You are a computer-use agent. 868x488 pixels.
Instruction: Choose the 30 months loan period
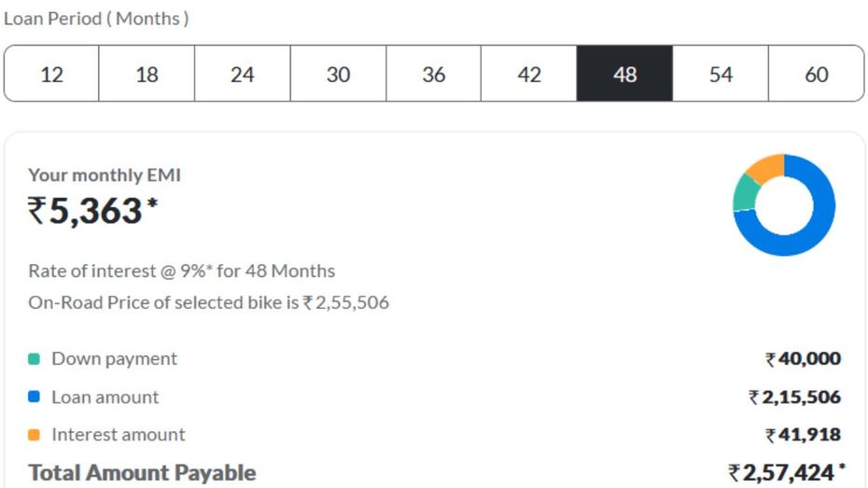click(338, 74)
